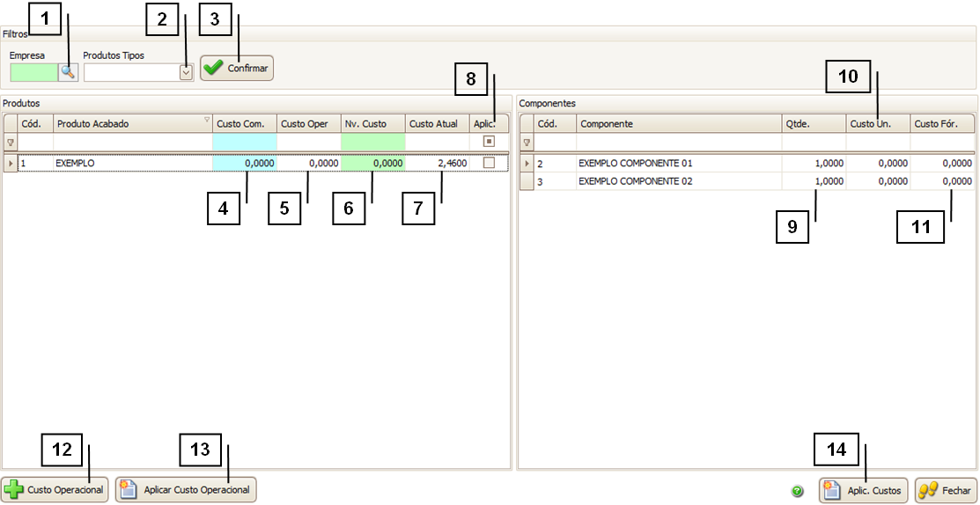Click the Custo Operacional button
Image resolution: width=980 pixels, height=505 pixels.
click(55, 490)
